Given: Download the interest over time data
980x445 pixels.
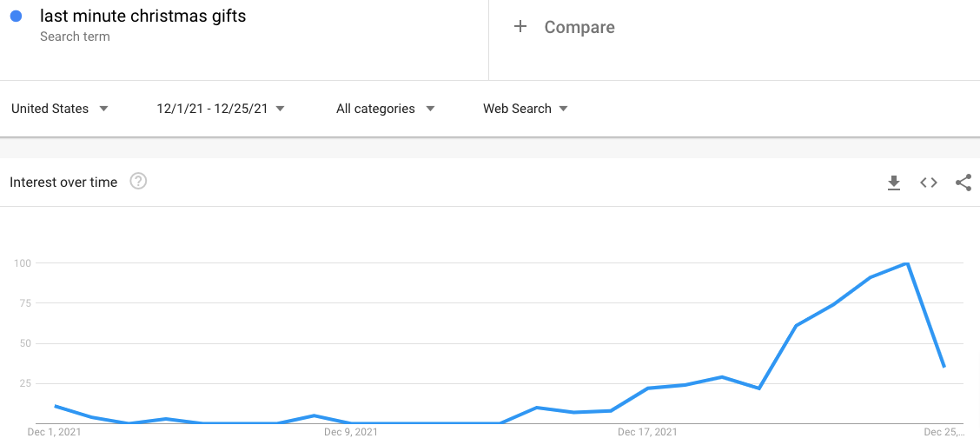Looking at the screenshot, I should (894, 183).
